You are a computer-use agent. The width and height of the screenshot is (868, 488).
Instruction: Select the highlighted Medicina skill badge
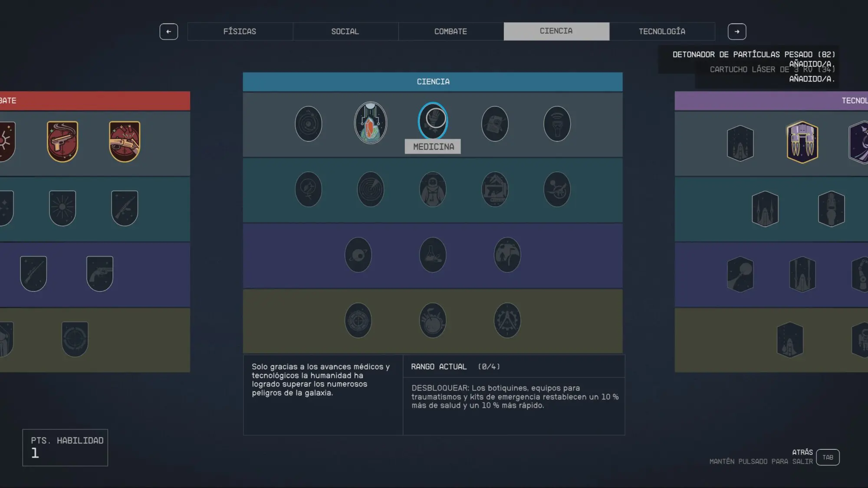pyautogui.click(x=433, y=121)
